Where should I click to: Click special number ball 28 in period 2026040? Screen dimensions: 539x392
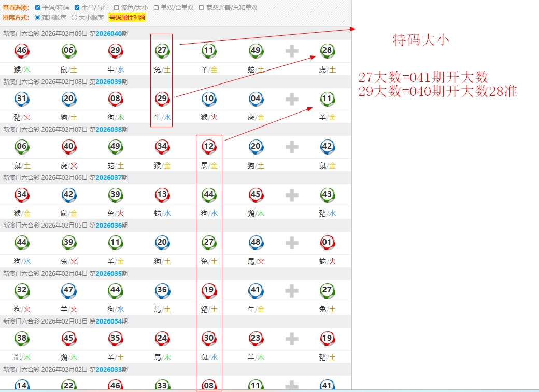[x=327, y=51]
